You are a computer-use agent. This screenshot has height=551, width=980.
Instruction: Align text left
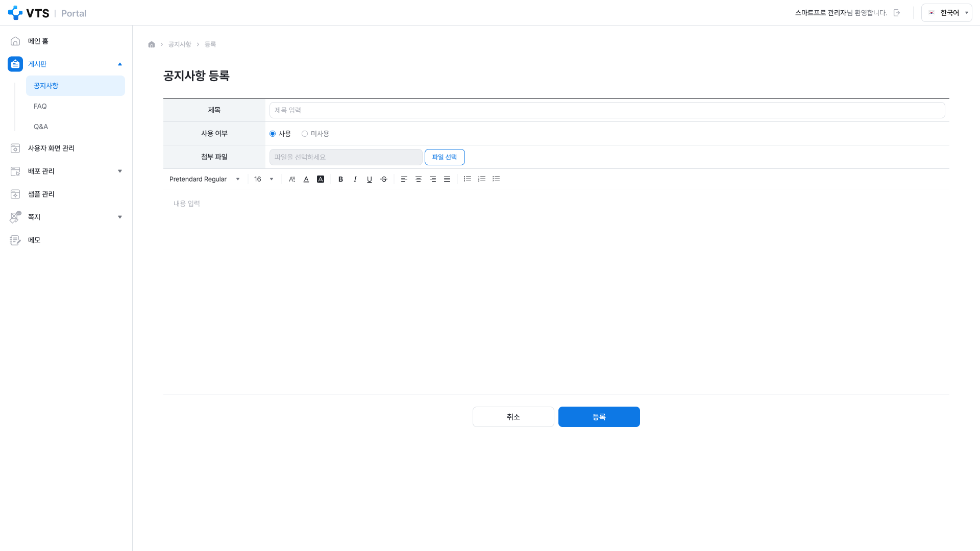click(404, 179)
